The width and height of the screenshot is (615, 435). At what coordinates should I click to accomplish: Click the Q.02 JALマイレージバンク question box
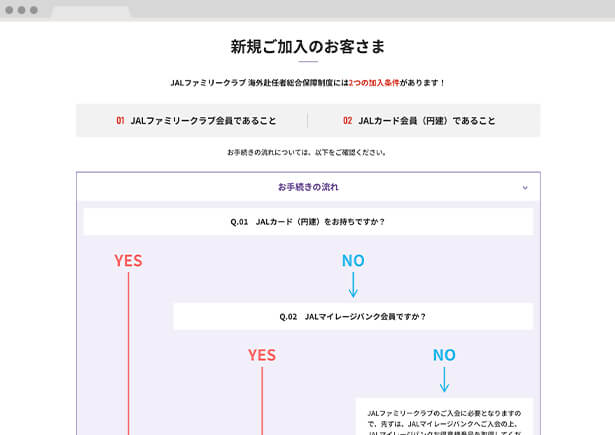click(353, 317)
